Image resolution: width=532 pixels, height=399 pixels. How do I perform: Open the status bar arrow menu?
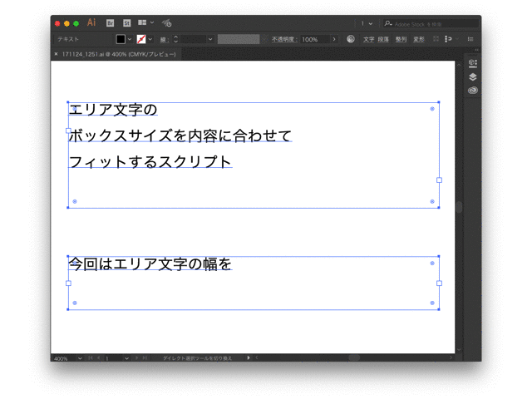[249, 357]
